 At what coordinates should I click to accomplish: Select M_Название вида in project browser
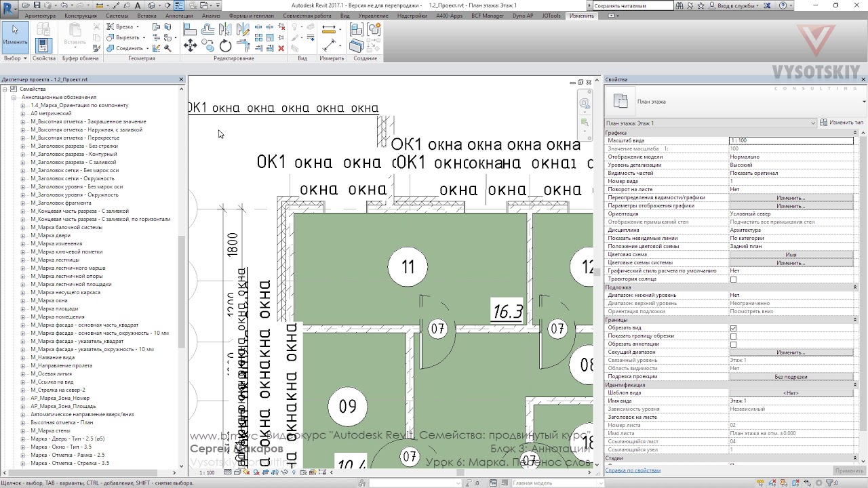click(x=53, y=358)
